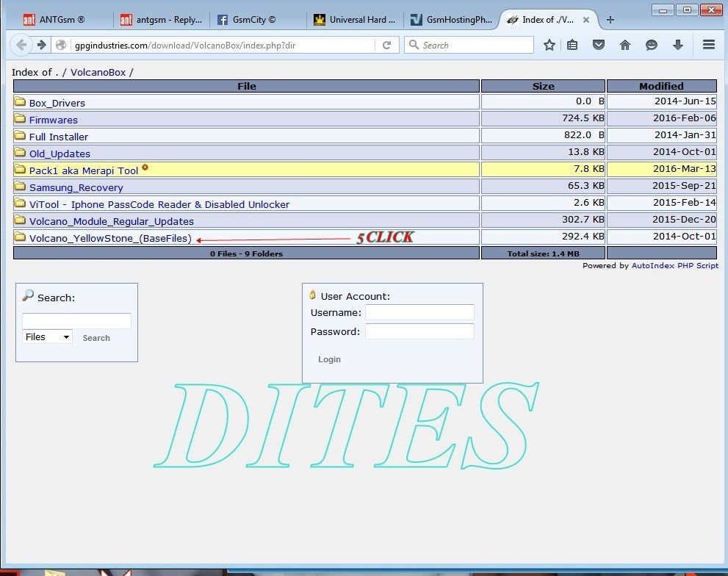Click the Search button in search panel

coord(96,338)
